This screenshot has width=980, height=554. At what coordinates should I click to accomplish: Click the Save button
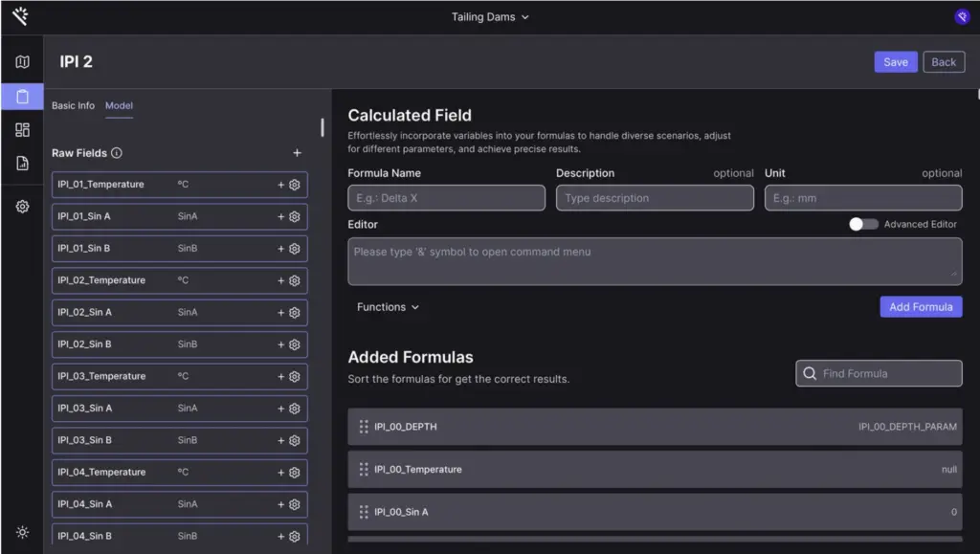click(895, 62)
